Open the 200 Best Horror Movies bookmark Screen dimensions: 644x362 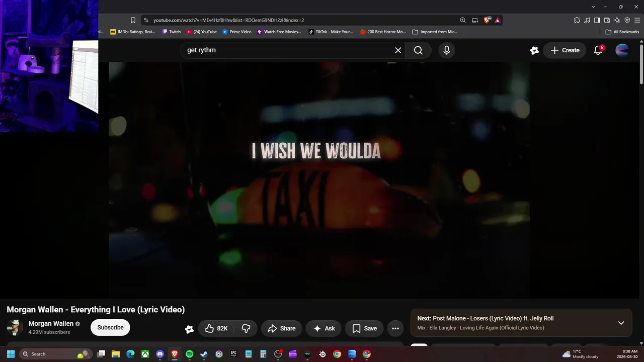click(383, 32)
